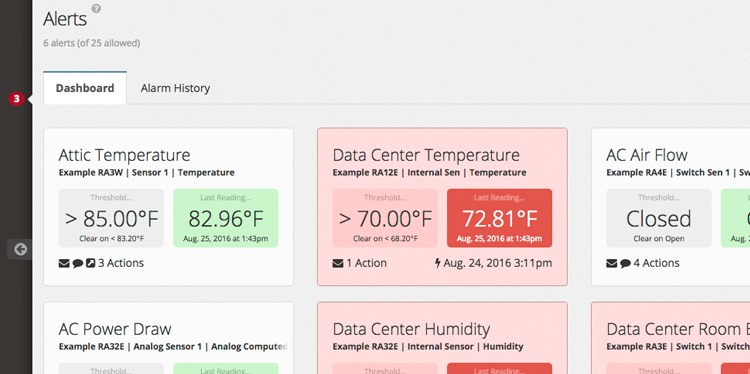Click 'Clear on Open' text
750x374 pixels.
(x=659, y=238)
